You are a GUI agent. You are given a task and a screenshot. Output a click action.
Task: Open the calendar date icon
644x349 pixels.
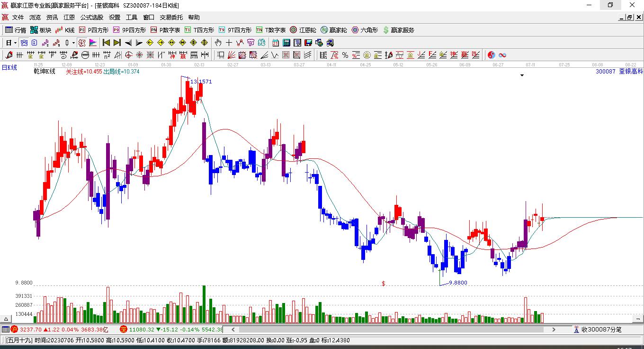(x=276, y=43)
